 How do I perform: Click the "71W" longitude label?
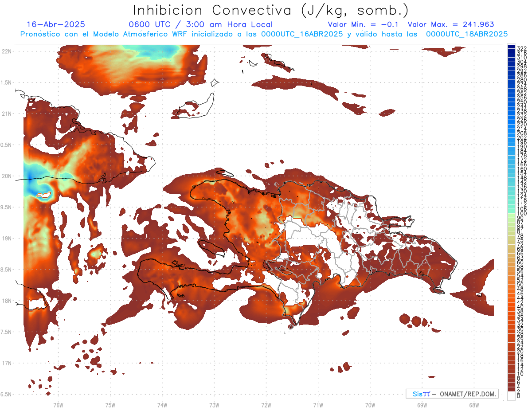pyautogui.click(x=318, y=405)
